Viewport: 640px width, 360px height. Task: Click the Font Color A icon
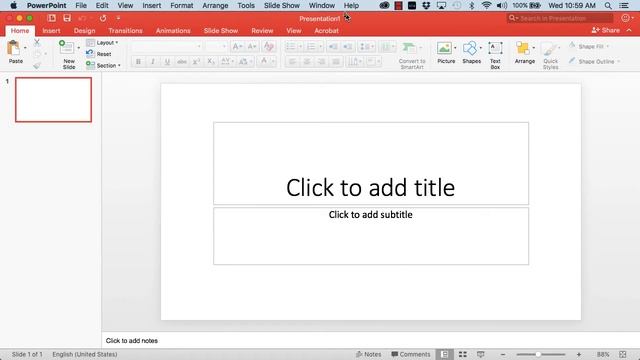(x=264, y=62)
